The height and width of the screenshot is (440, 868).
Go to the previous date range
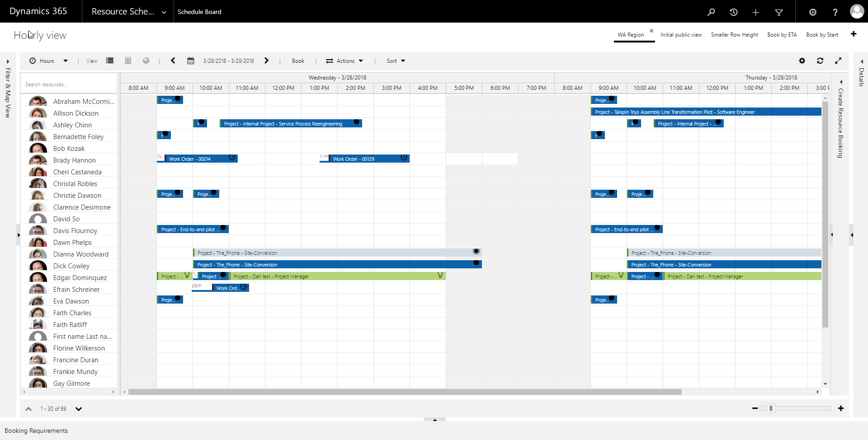point(173,61)
